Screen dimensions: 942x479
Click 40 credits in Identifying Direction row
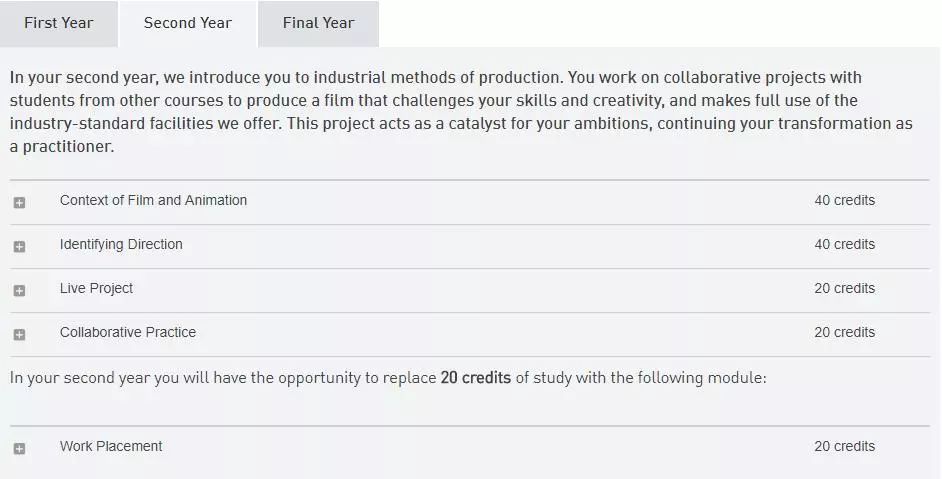pos(844,244)
